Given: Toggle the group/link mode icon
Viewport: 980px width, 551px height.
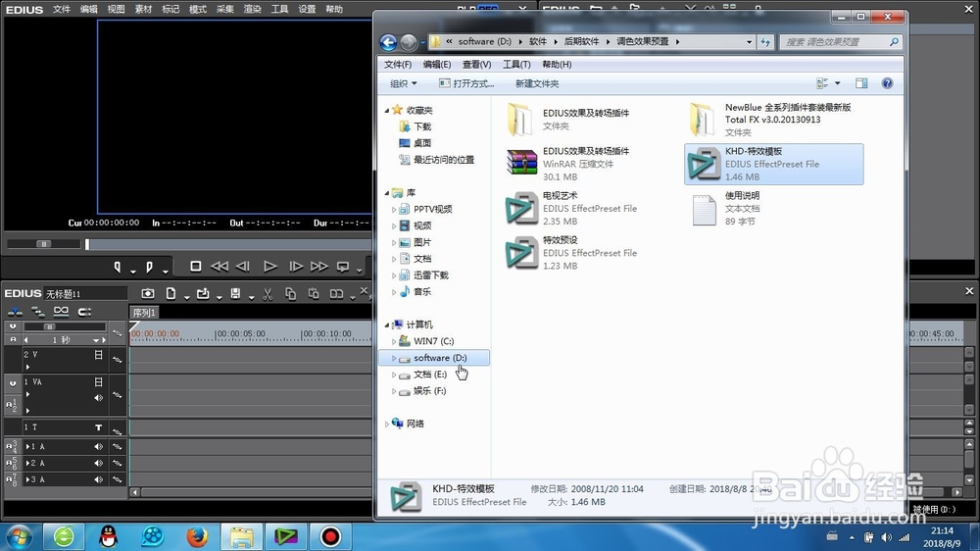Looking at the screenshot, I should coord(61,312).
